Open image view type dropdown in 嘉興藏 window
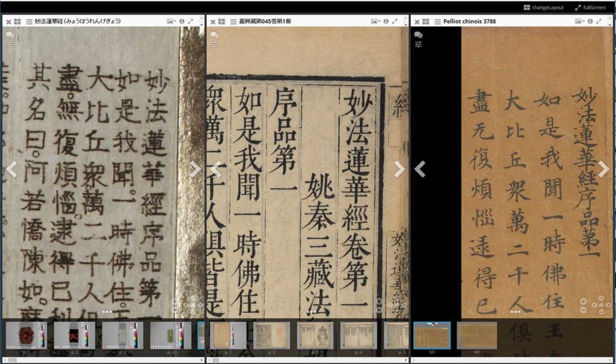Image resolution: width=616 pixels, height=364 pixels. tap(376, 22)
